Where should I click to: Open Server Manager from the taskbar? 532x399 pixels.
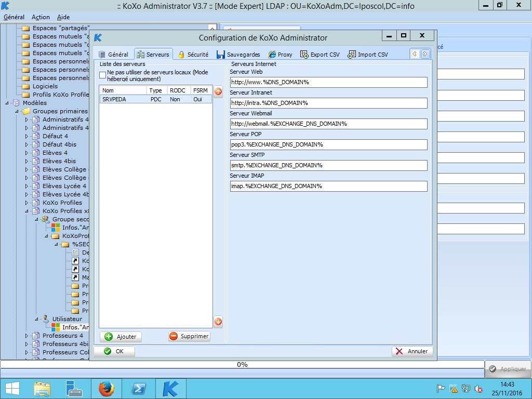pyautogui.click(x=74, y=389)
